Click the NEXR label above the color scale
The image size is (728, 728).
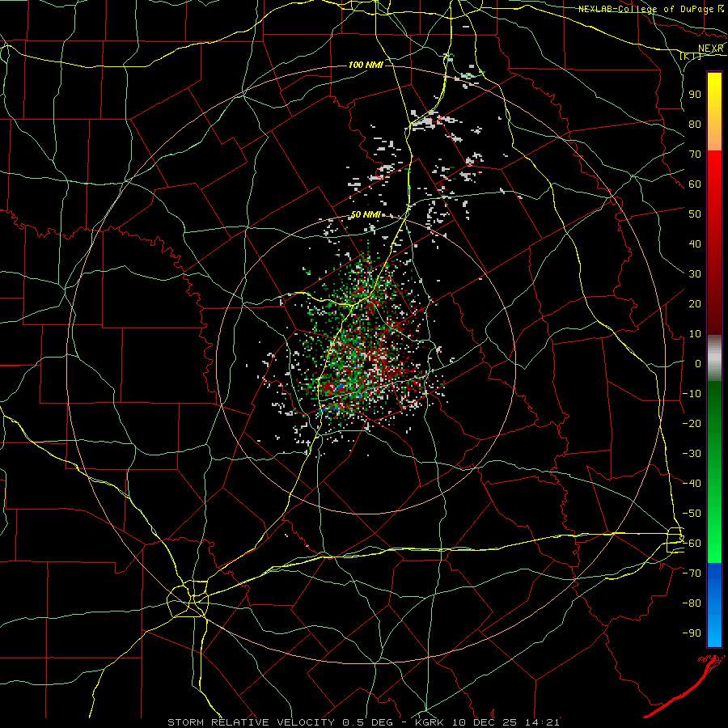point(711,49)
